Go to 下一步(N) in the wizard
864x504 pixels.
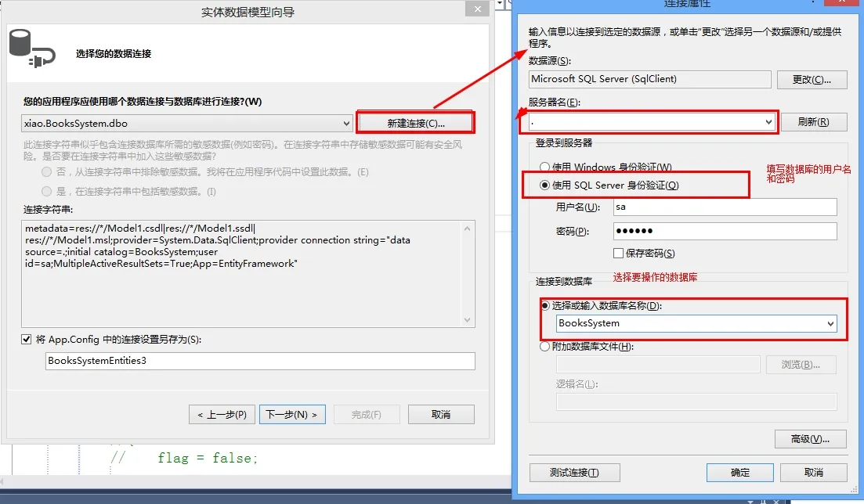pos(291,414)
